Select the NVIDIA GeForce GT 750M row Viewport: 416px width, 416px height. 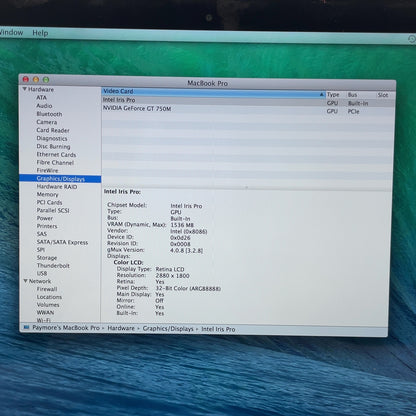click(x=248, y=110)
